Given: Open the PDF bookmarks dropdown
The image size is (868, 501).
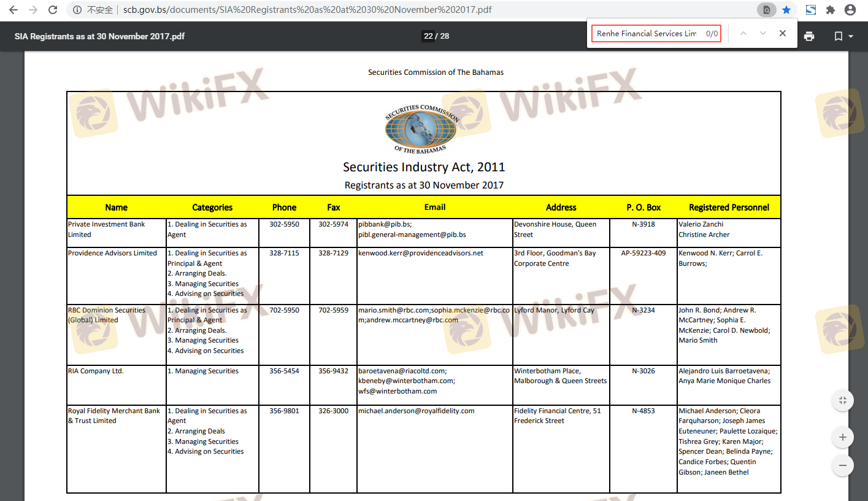Looking at the screenshot, I should click(x=843, y=36).
